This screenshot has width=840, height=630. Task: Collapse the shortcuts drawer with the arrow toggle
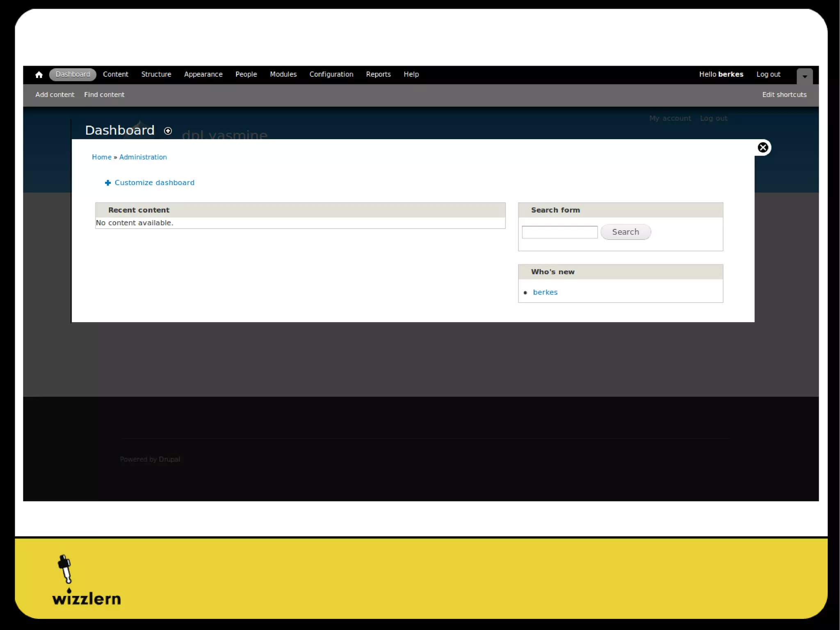pos(804,76)
